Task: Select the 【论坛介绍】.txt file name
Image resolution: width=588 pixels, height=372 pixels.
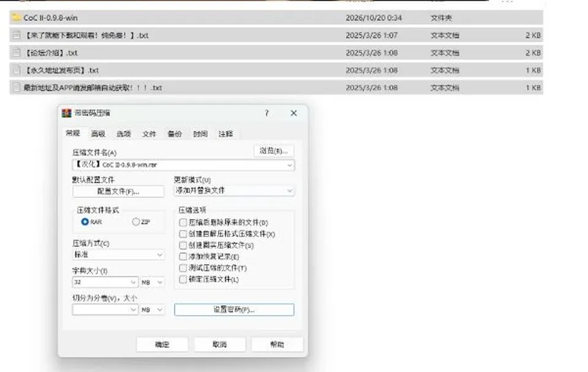Action: point(51,53)
